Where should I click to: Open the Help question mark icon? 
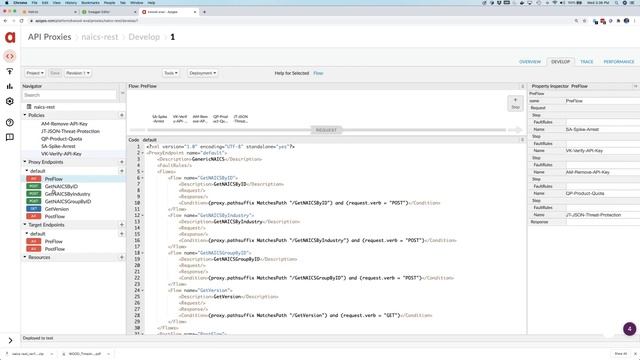(10, 122)
